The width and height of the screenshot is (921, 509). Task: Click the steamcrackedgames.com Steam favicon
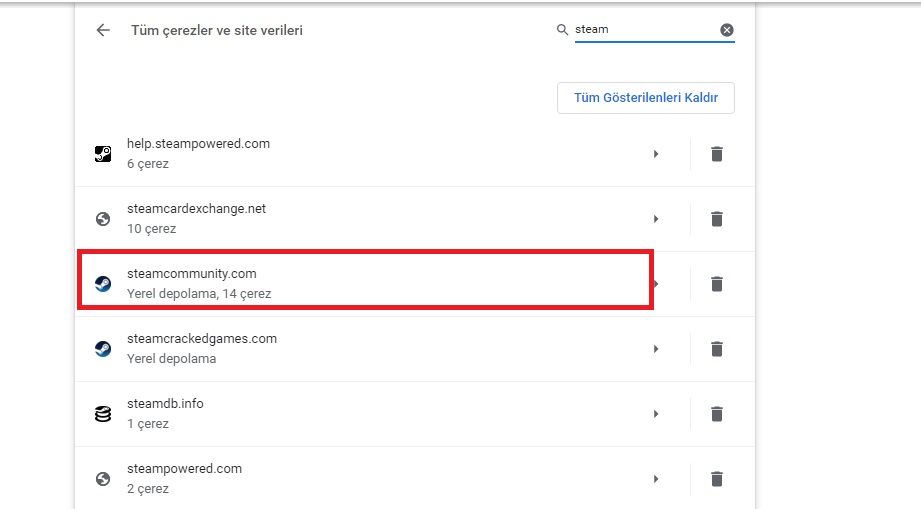click(x=103, y=349)
